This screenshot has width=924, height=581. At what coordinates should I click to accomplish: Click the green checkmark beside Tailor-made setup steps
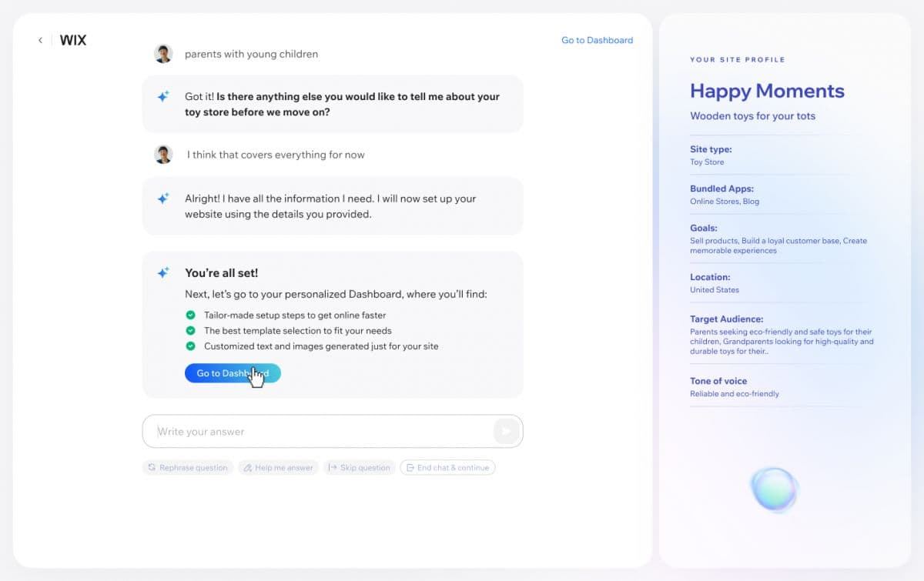coord(189,315)
